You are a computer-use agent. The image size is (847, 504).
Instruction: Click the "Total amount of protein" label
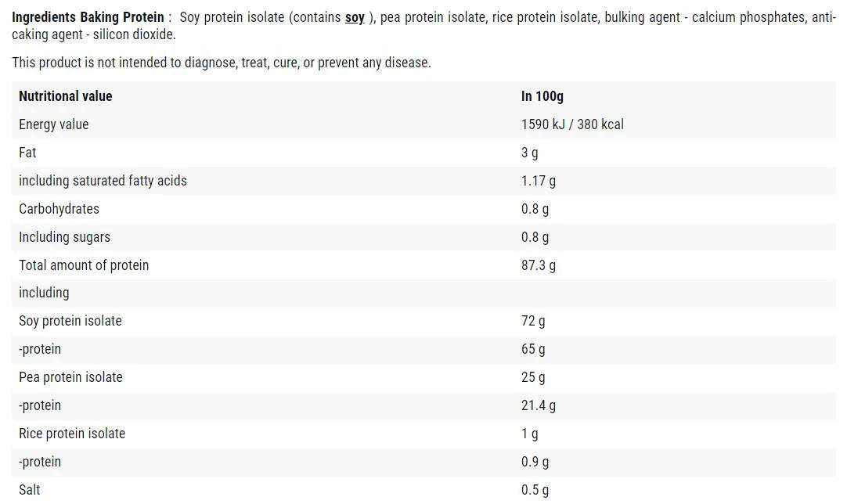[84, 265]
